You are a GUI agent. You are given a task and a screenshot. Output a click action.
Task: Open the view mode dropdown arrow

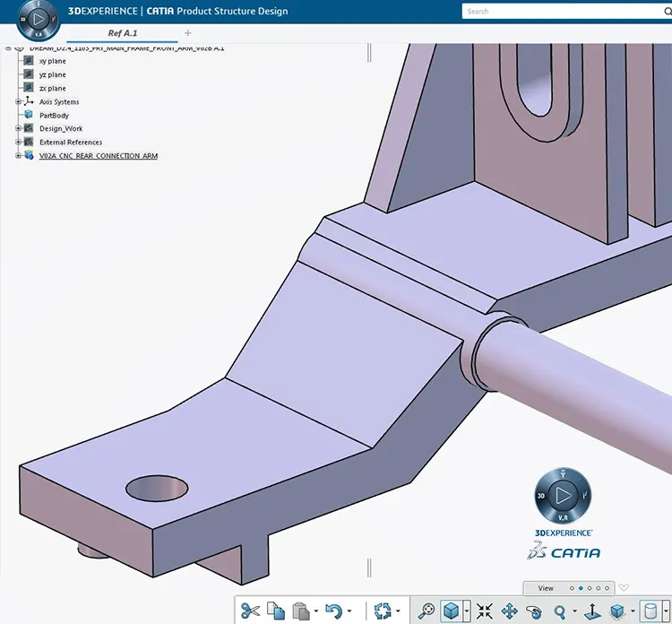pos(633,611)
